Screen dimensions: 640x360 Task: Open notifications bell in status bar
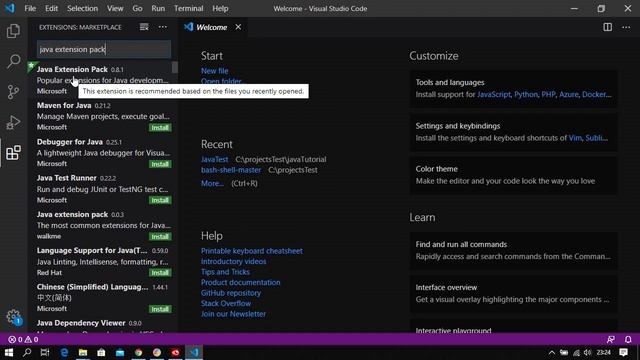[x=628, y=340]
